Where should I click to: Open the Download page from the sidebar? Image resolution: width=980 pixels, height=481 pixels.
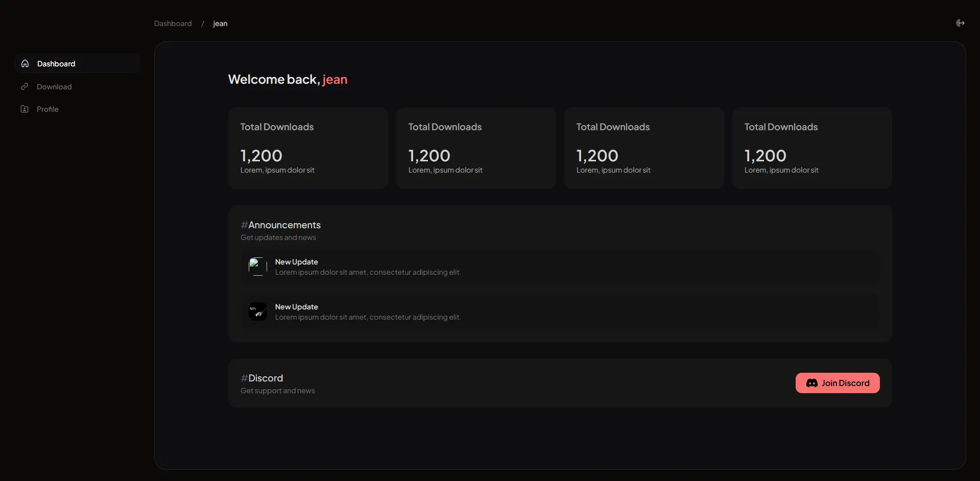[54, 86]
